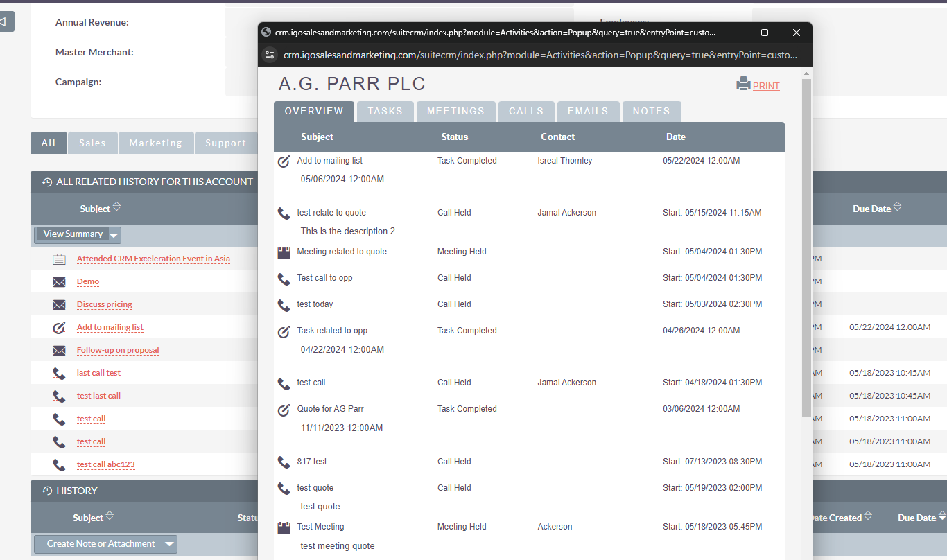The height and width of the screenshot is (560, 947).
Task: Open the Discuss pricing link
Action: point(104,304)
